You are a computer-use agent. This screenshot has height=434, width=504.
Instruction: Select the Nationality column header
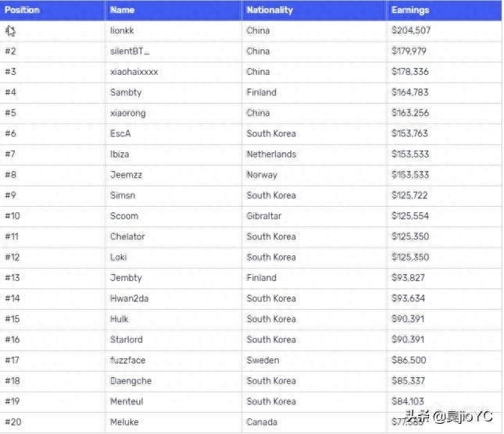(x=270, y=10)
